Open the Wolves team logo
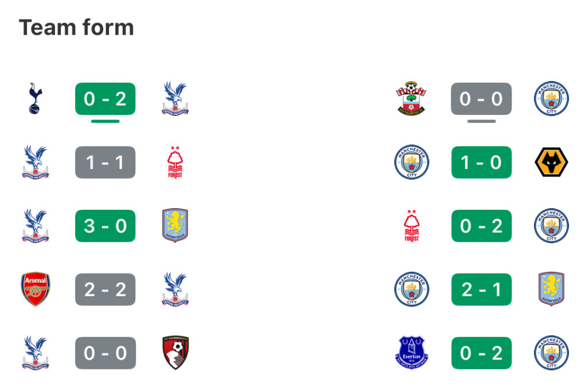588x392 pixels. (551, 162)
